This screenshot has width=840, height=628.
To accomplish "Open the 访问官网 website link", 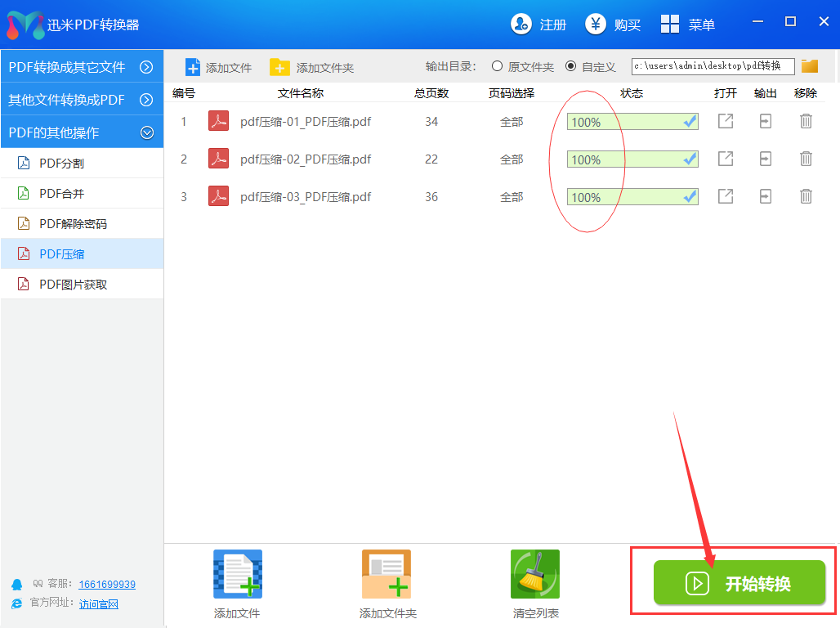I will (x=99, y=604).
